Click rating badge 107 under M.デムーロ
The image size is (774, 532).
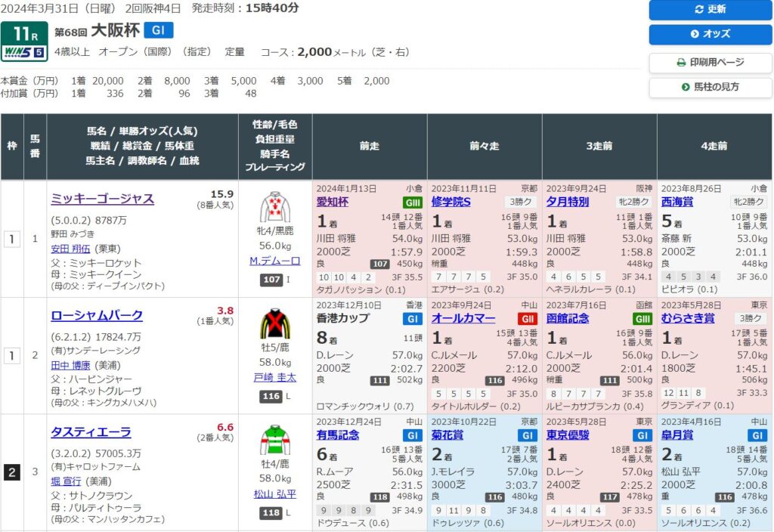[x=271, y=280]
